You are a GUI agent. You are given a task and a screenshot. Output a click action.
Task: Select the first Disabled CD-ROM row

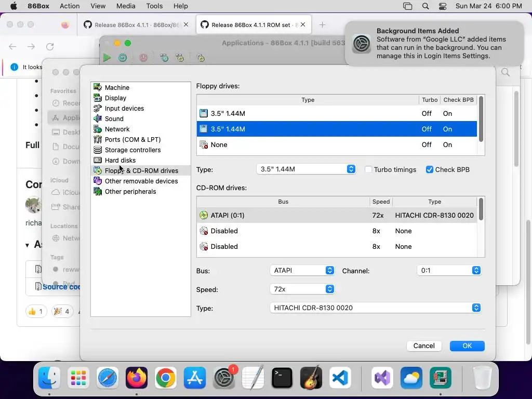pyautogui.click(x=337, y=231)
